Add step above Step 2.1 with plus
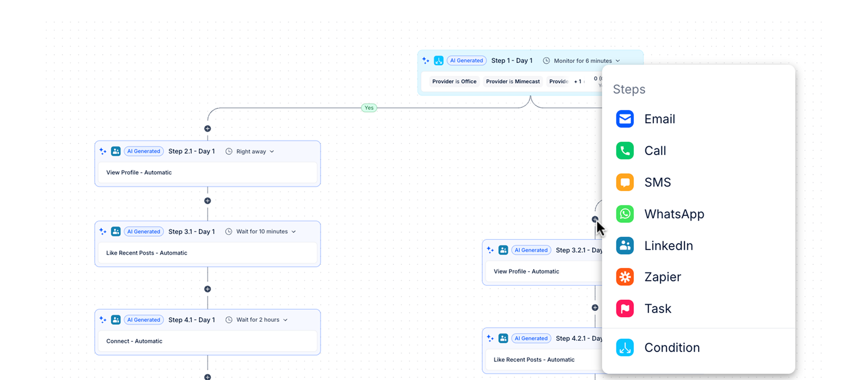This screenshot has width=868, height=380. (208, 128)
